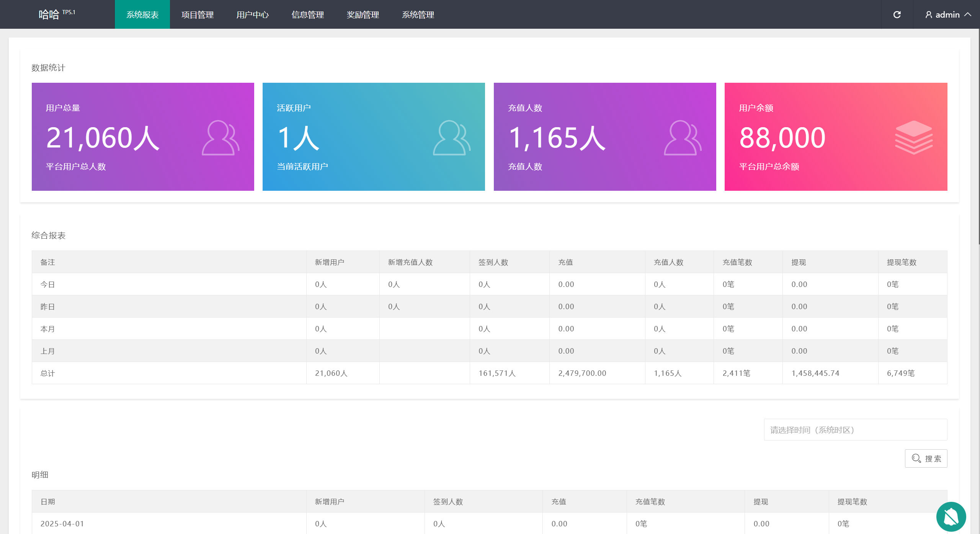The image size is (980, 534).
Task: Open the 用户中心 menu
Action: click(253, 15)
